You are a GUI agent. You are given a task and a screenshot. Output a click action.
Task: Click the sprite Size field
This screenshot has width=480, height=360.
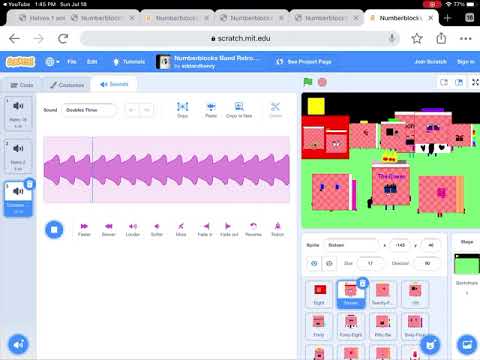[370, 263]
